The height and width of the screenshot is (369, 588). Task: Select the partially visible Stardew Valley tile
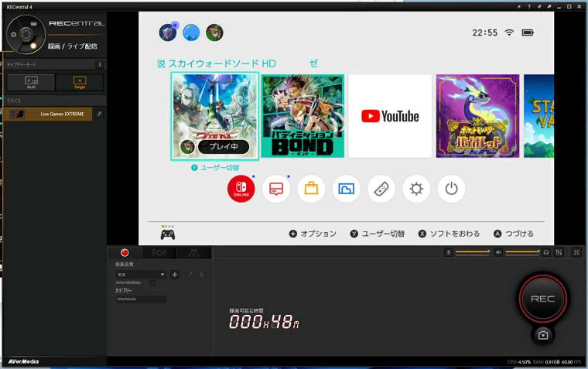pyautogui.click(x=539, y=116)
